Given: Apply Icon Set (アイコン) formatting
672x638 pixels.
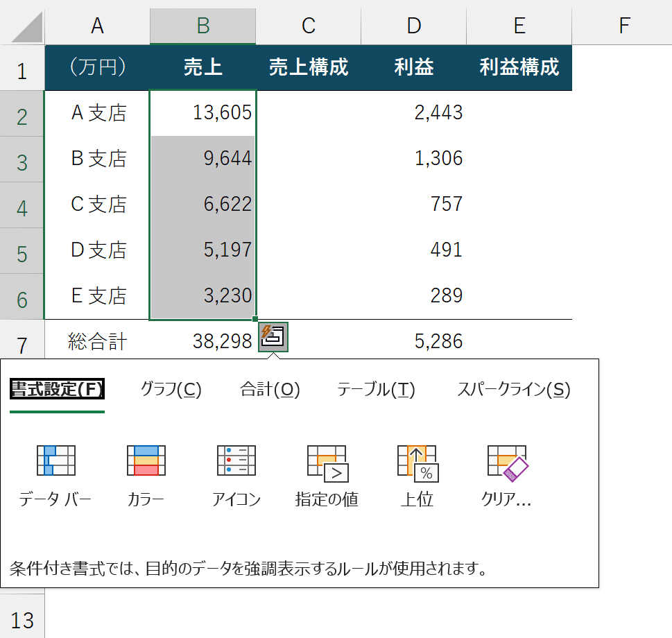Looking at the screenshot, I should (x=236, y=476).
